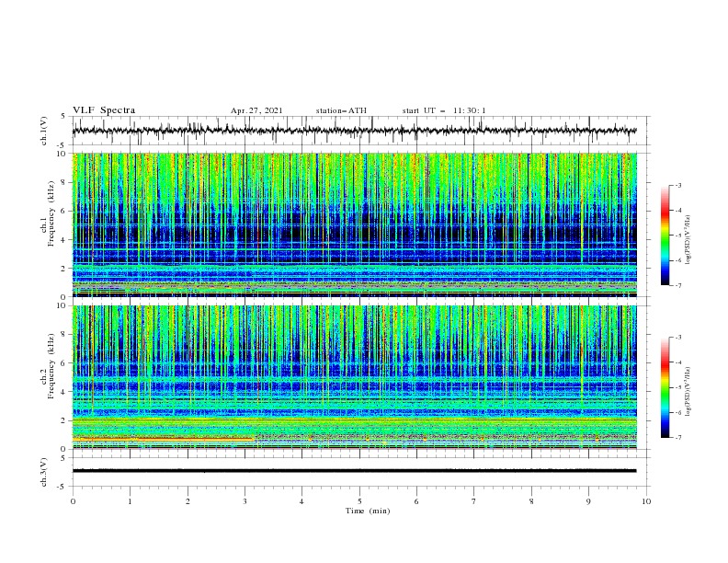Click the lower PSD color scale bar
Viewport: 728px width, 563px height.
[665, 387]
